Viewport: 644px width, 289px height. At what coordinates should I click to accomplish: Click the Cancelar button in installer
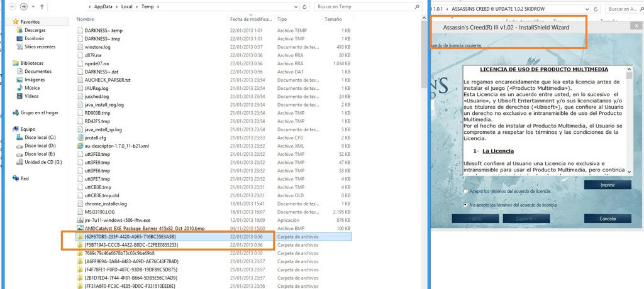(x=608, y=219)
